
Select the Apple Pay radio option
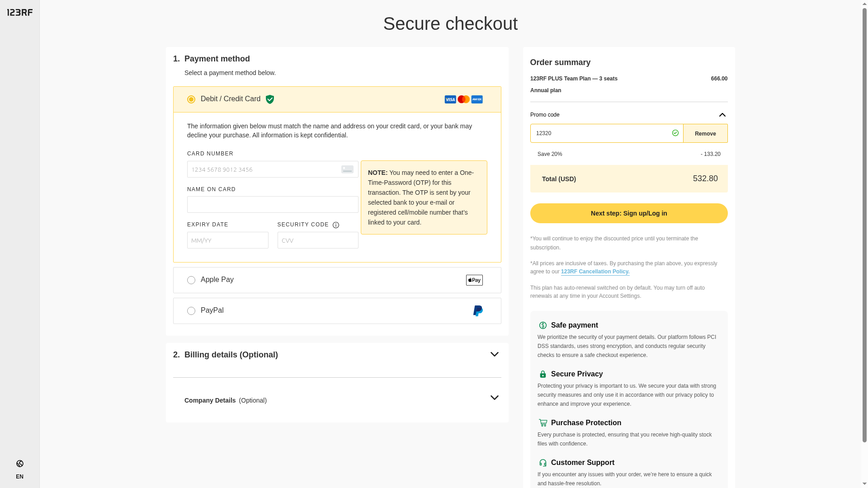click(x=191, y=280)
